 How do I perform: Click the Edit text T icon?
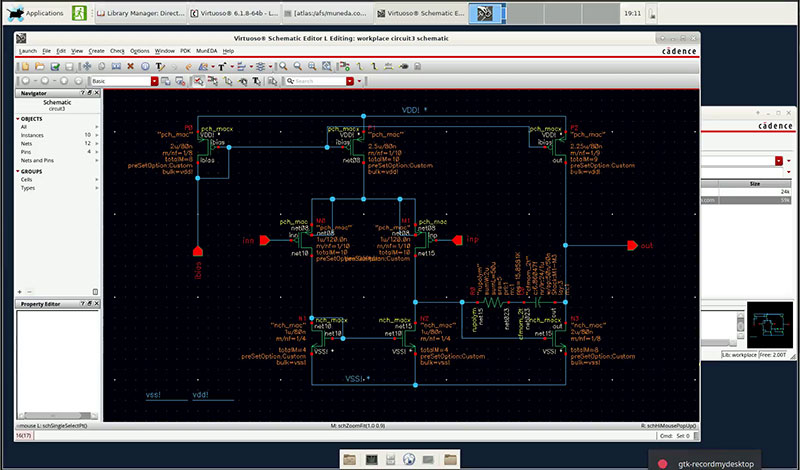click(x=160, y=66)
